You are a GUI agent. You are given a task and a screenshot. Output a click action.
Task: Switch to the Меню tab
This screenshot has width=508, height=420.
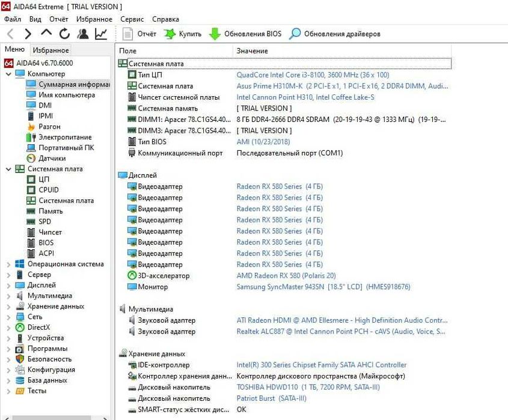point(14,49)
